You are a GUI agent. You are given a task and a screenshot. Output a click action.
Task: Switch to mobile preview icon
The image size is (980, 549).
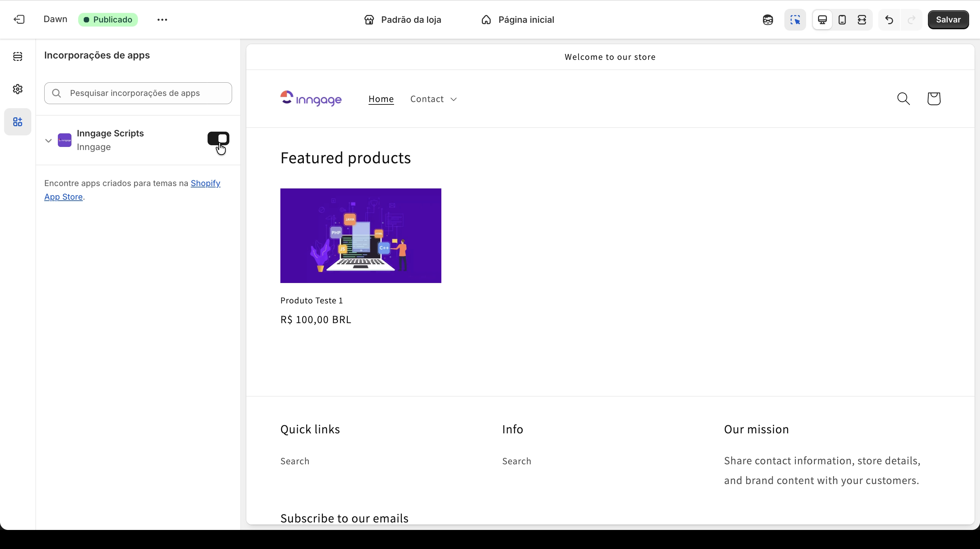pyautogui.click(x=842, y=20)
